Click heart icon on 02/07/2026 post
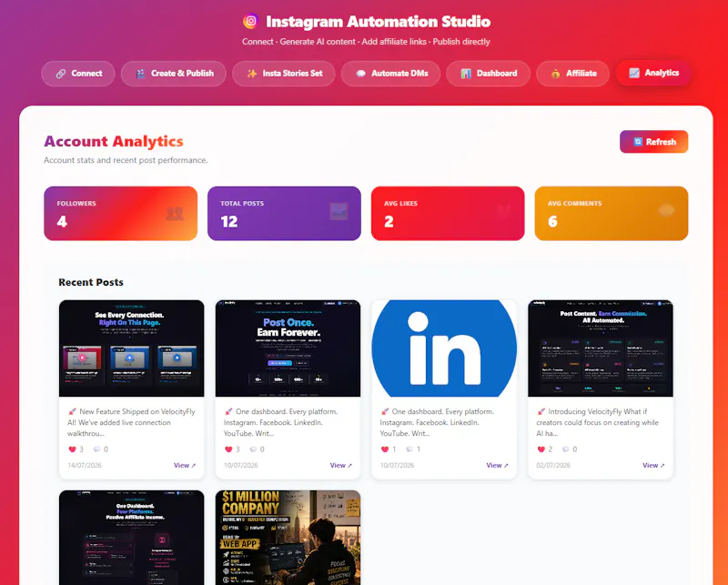The width and height of the screenshot is (728, 585). [x=541, y=449]
